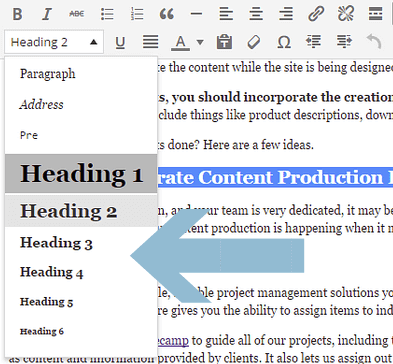Viewport: 393px width, 364px height.
Task: Apply Heading 1 from the list
Action: tap(81, 174)
